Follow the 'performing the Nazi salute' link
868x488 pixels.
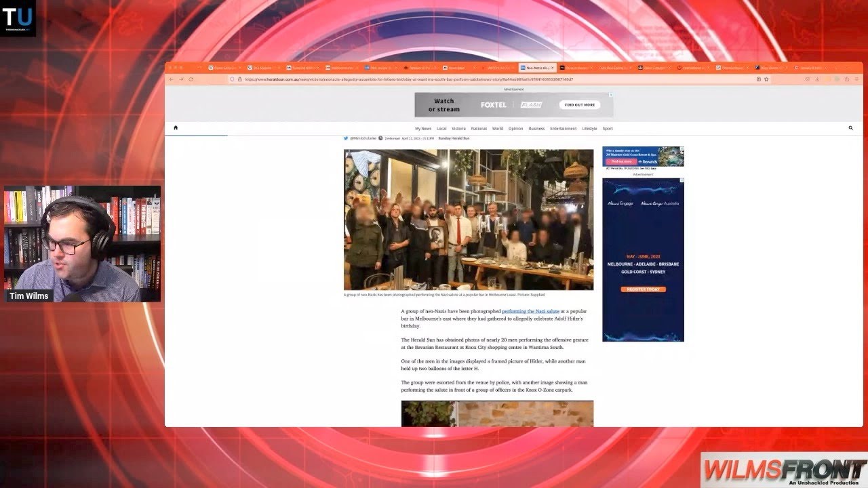point(530,311)
